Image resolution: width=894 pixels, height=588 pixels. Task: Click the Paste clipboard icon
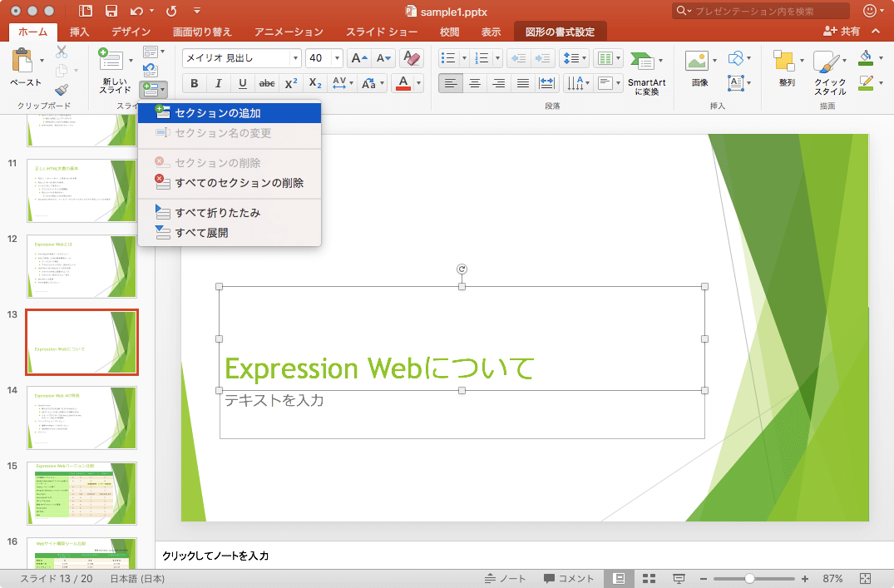tap(22, 61)
